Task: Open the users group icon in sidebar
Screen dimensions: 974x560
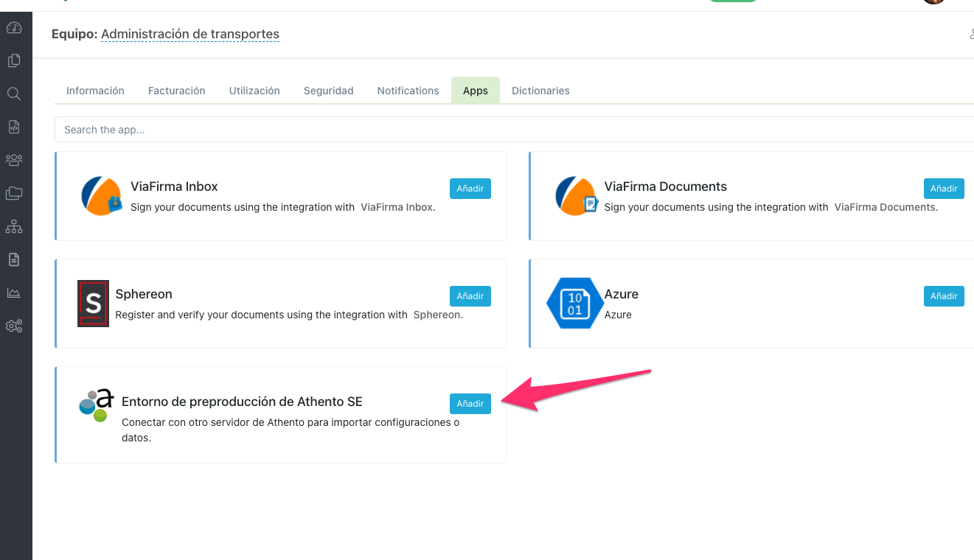Action: 14,160
